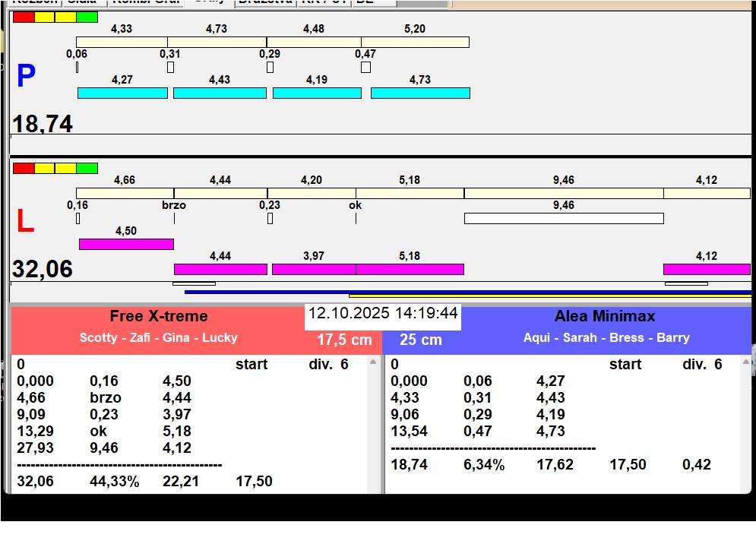Click the blue progress line below lane L

tap(266, 292)
